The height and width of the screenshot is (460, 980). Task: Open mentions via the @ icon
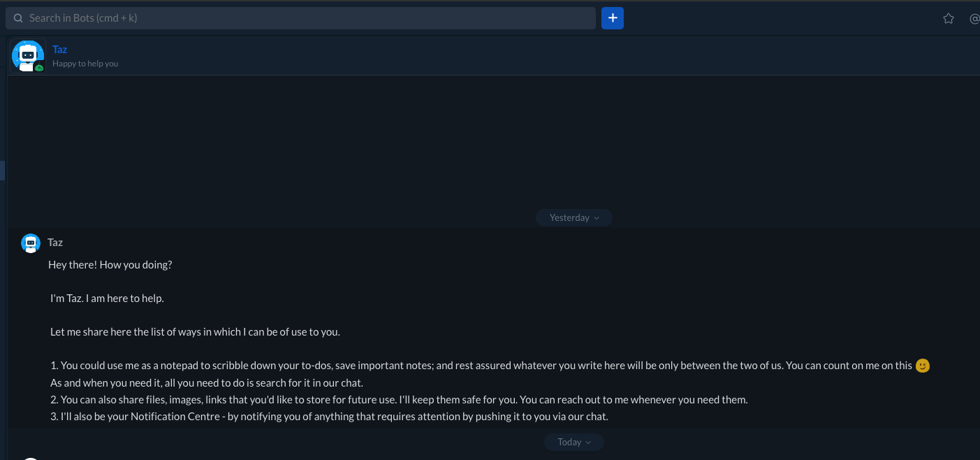coord(974,19)
